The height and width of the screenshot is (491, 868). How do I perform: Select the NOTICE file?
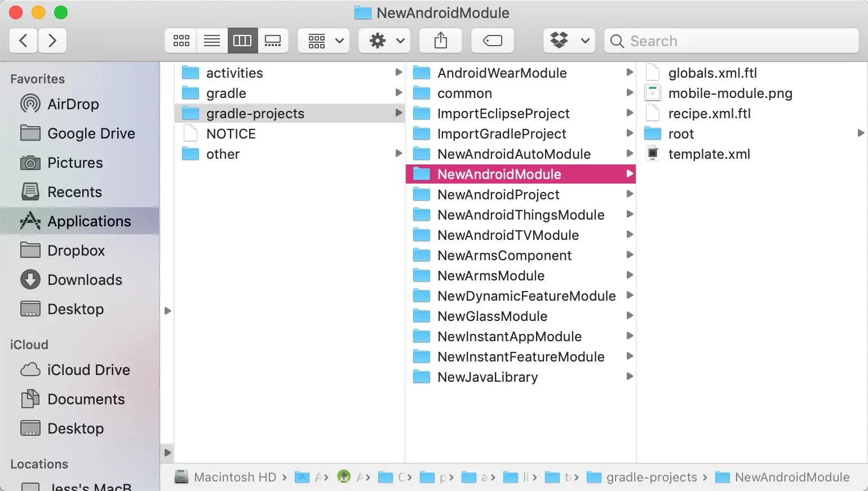click(x=290, y=133)
